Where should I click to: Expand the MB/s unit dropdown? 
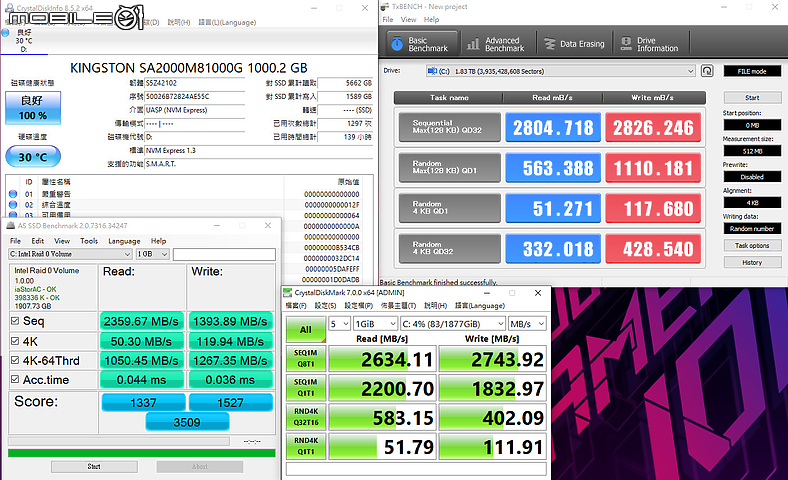coord(527,324)
